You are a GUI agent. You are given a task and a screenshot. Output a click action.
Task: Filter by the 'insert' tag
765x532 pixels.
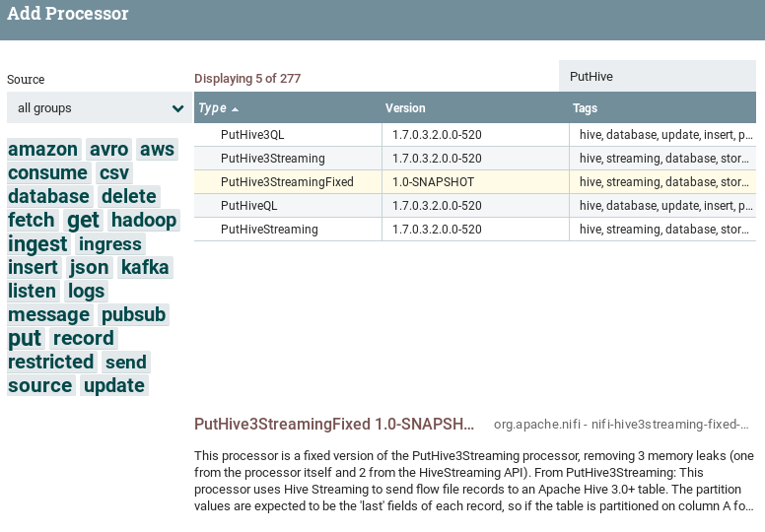pyautogui.click(x=33, y=267)
